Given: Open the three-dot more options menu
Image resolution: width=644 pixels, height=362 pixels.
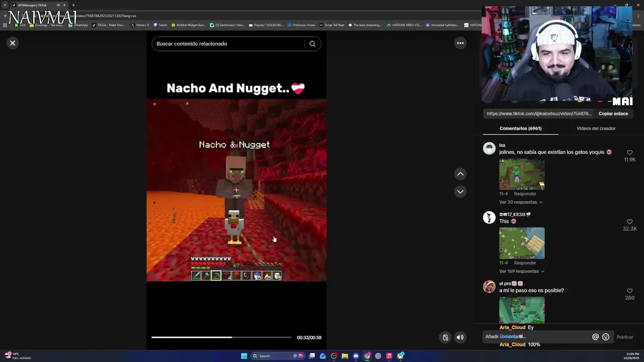Looking at the screenshot, I should coord(460,43).
